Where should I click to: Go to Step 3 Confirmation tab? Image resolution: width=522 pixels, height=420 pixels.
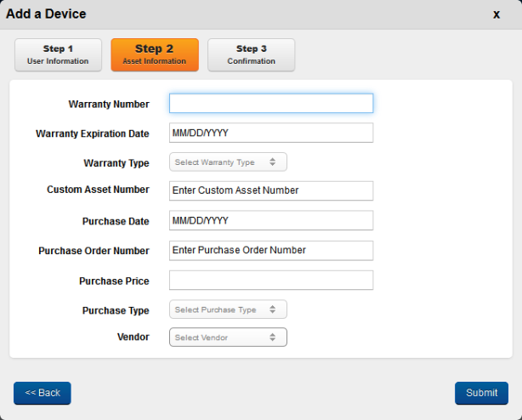pyautogui.click(x=252, y=55)
